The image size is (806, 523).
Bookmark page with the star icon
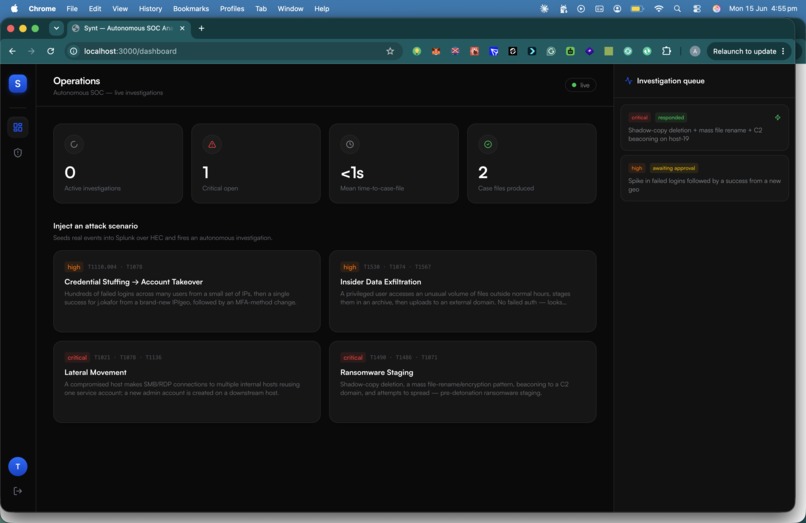coord(390,51)
